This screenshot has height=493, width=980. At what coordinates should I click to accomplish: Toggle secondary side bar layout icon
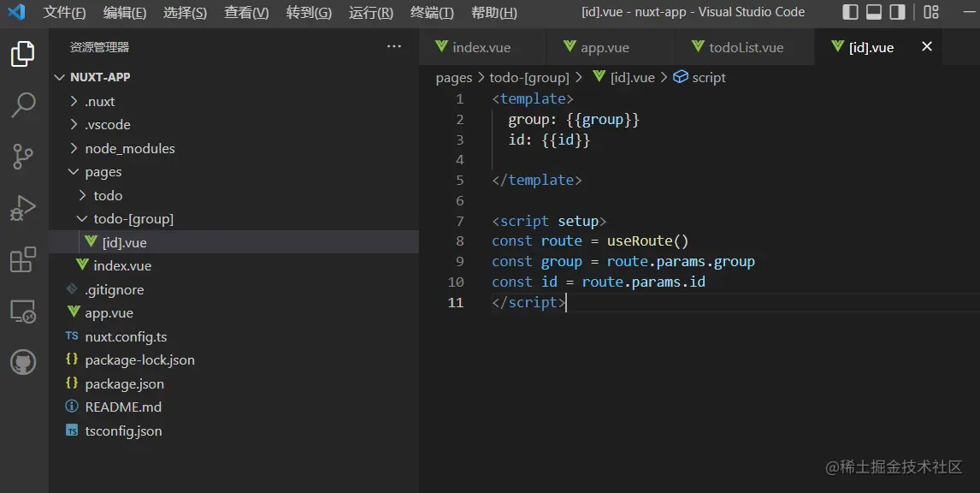[898, 12]
